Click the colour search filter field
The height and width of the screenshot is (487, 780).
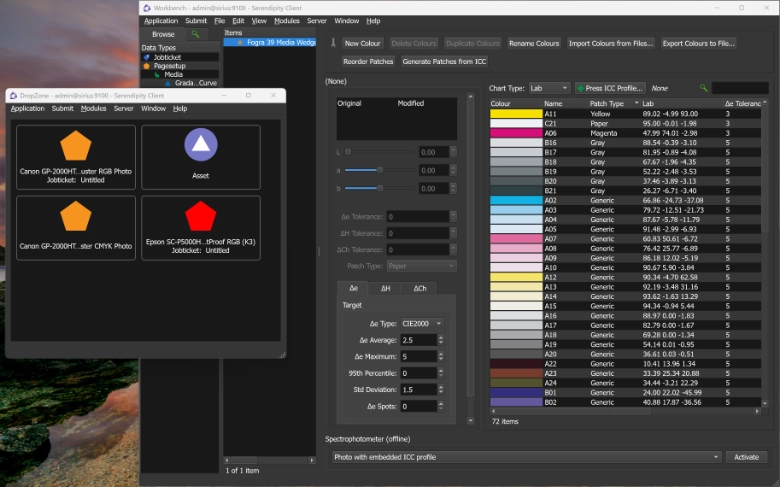pos(740,88)
